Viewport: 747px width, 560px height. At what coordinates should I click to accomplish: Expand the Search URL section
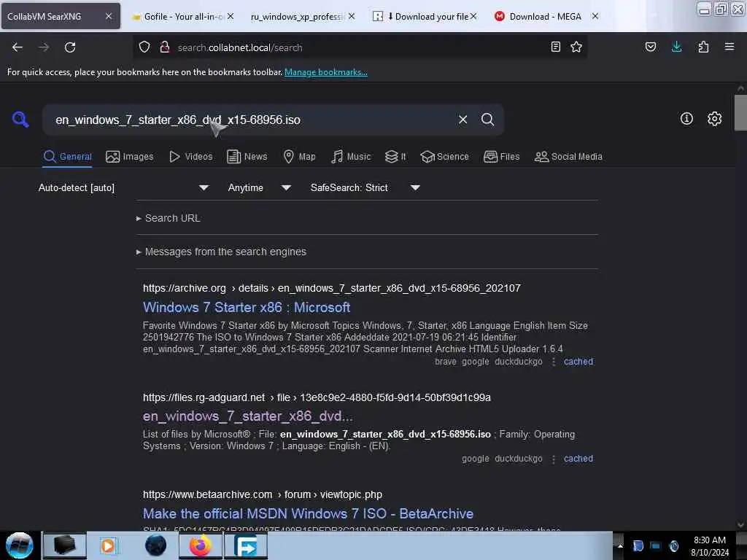pyautogui.click(x=169, y=218)
